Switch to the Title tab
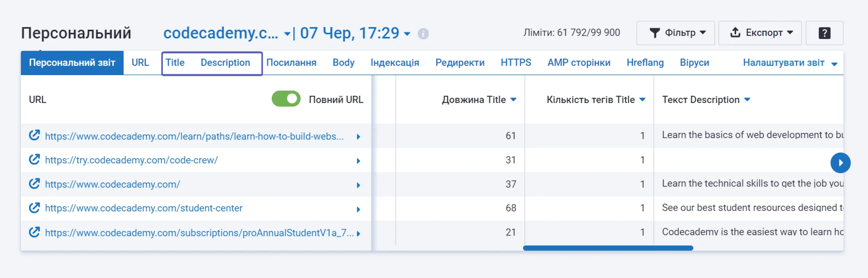 (175, 63)
